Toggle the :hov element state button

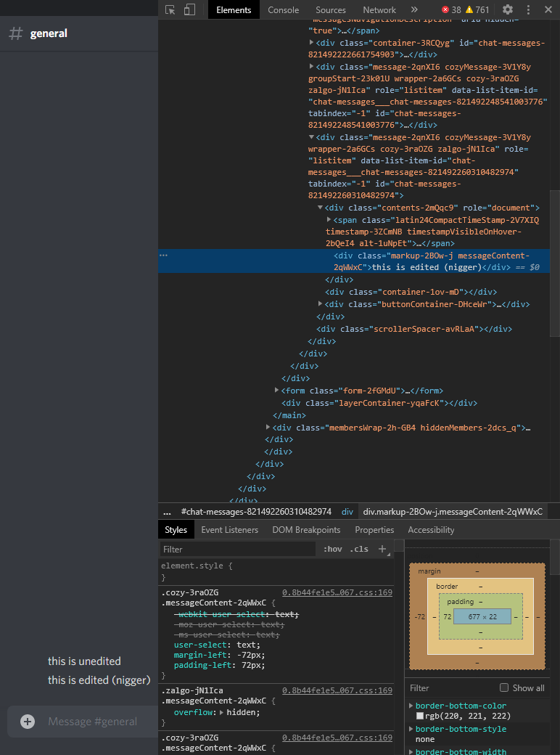[x=333, y=549]
